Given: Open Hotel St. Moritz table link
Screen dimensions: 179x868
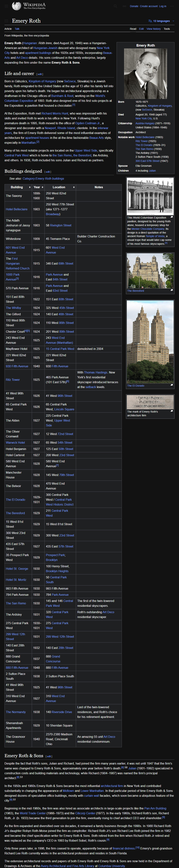Looking at the screenshot, I should [16, 579].
